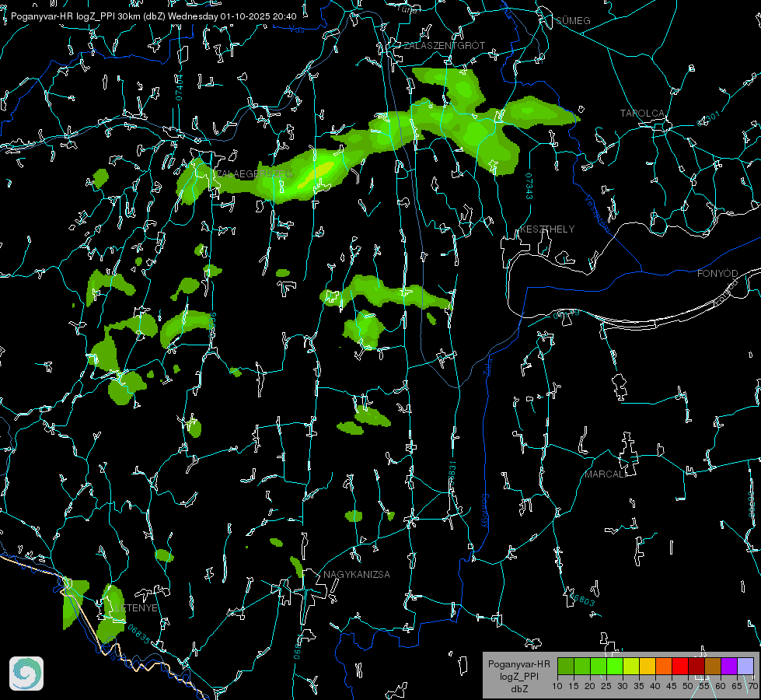Pick the 65–70 dBZ lavender swatch
Screen dimensions: 761x700
(745, 666)
